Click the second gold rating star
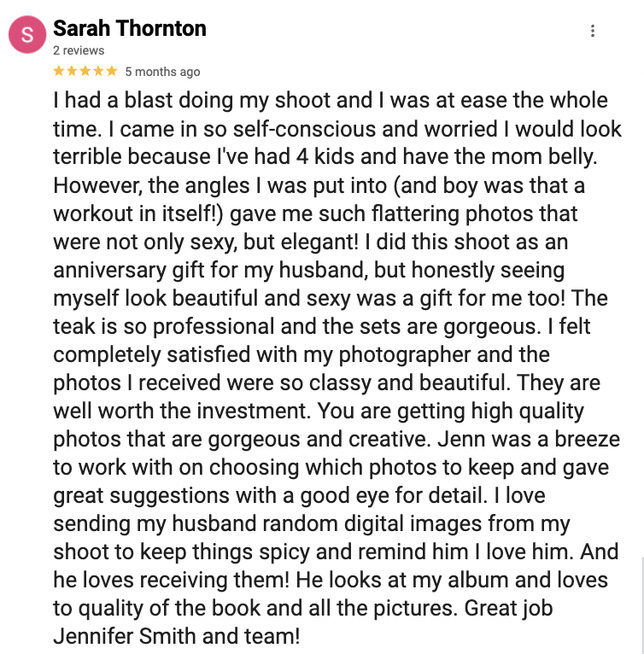 click(73, 71)
